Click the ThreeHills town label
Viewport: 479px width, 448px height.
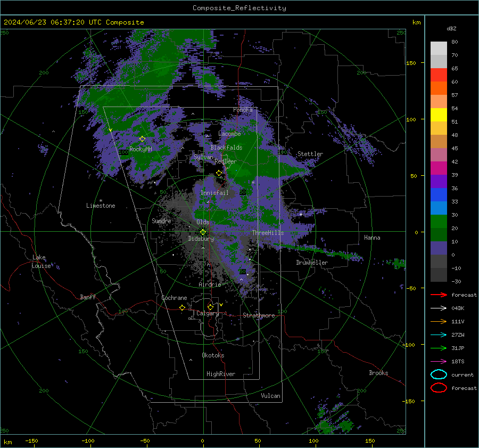point(268,233)
